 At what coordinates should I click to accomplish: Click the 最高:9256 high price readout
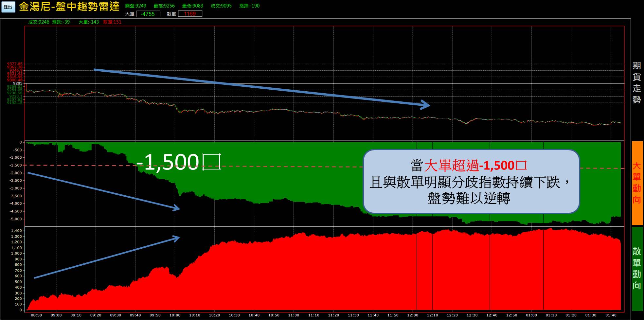[x=164, y=6]
